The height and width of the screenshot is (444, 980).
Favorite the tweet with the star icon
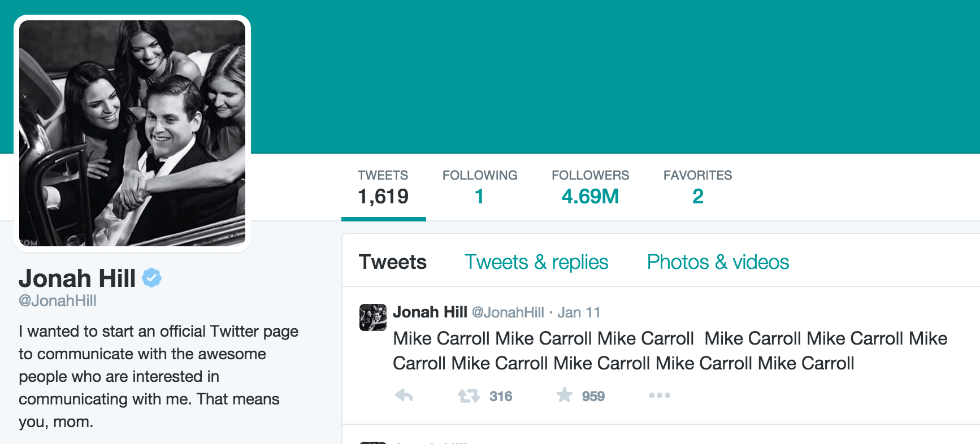coord(564,395)
